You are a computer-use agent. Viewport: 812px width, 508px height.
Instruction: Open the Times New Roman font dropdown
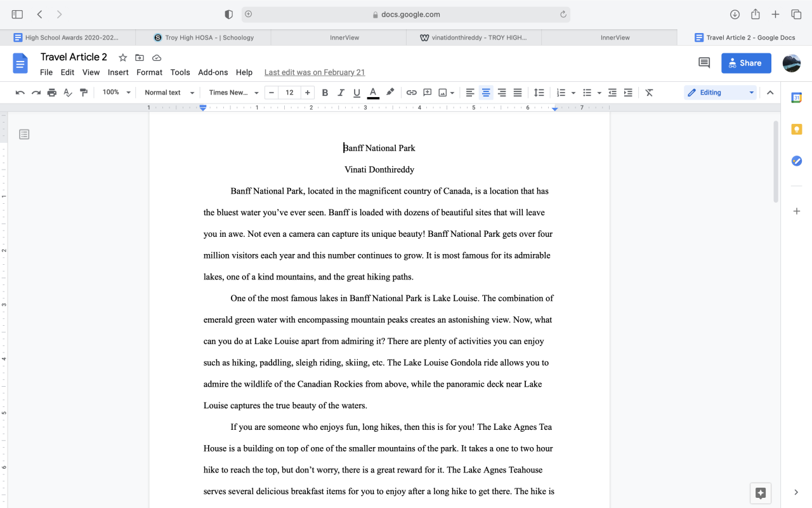[x=233, y=93]
